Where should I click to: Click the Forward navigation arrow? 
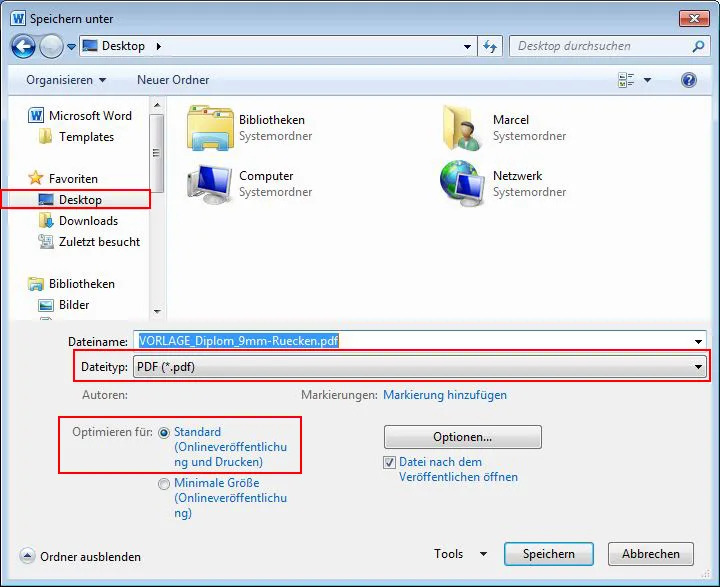click(x=51, y=46)
